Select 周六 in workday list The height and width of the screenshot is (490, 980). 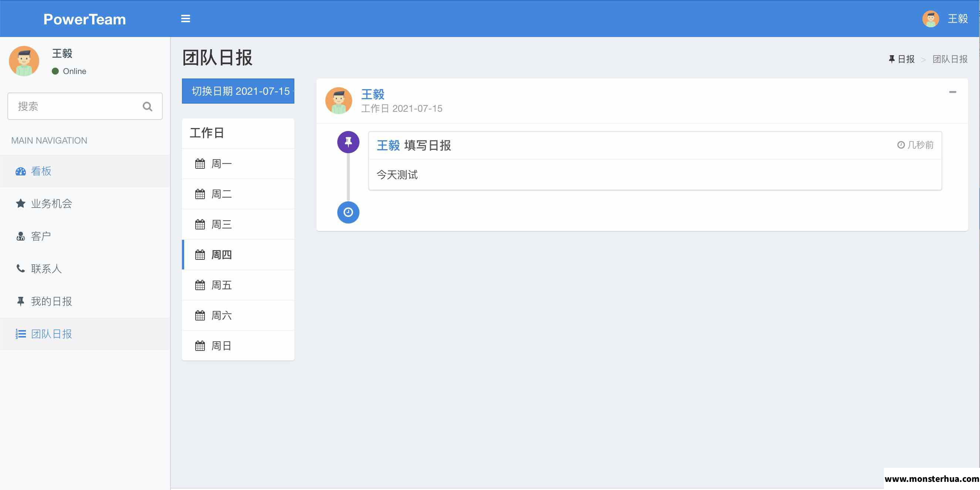(x=238, y=315)
